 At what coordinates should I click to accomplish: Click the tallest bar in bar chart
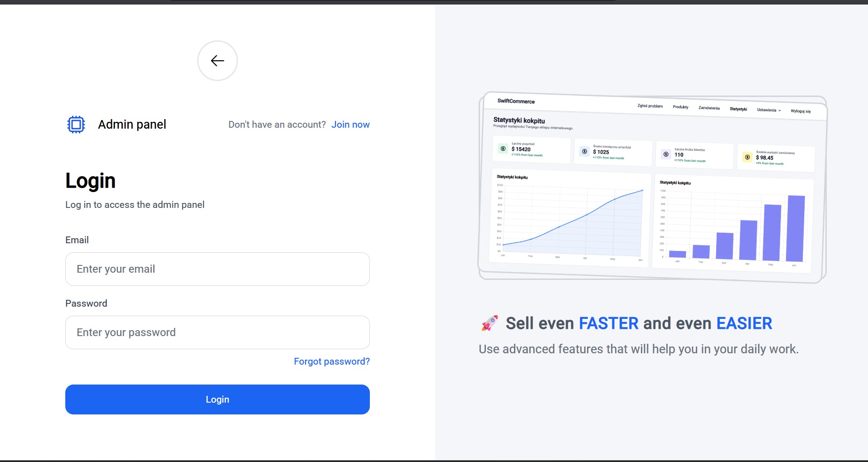[x=795, y=228]
